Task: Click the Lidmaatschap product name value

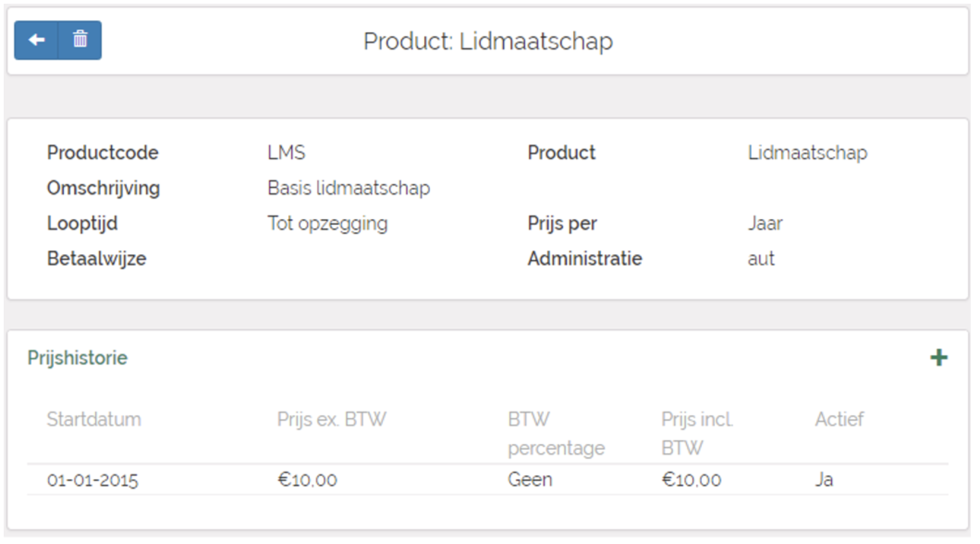Action: (807, 153)
